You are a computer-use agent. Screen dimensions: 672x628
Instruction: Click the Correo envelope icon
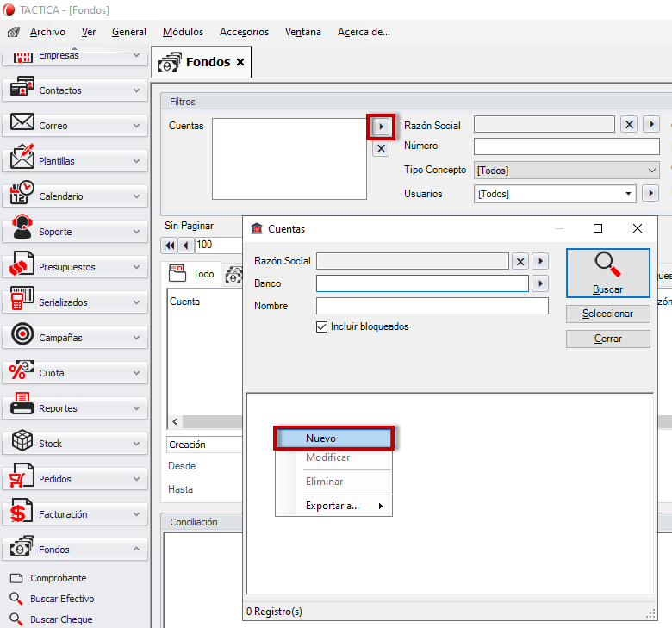coord(22,122)
